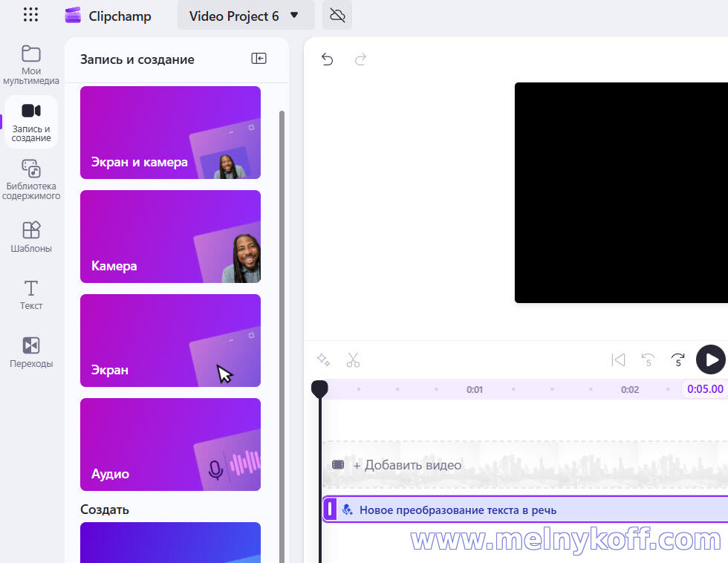Select the text-to-speech clip on timeline
The image size is (728, 563).
pyautogui.click(x=520, y=510)
